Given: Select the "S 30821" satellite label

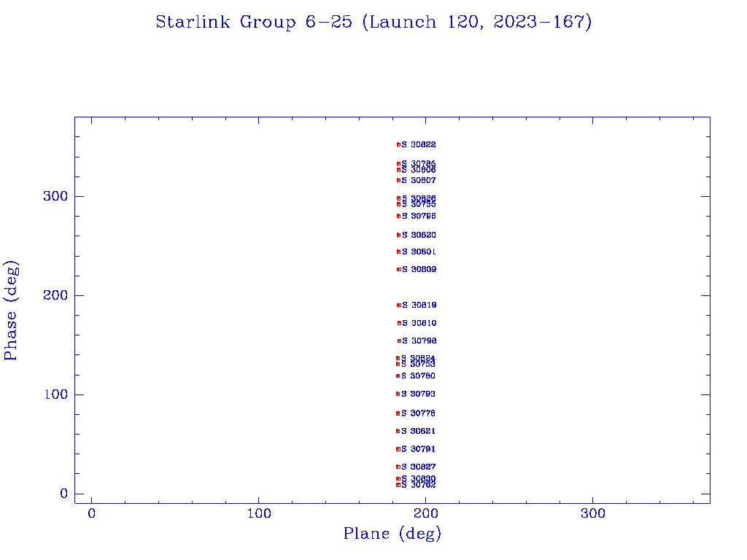Looking at the screenshot, I should [x=418, y=431].
